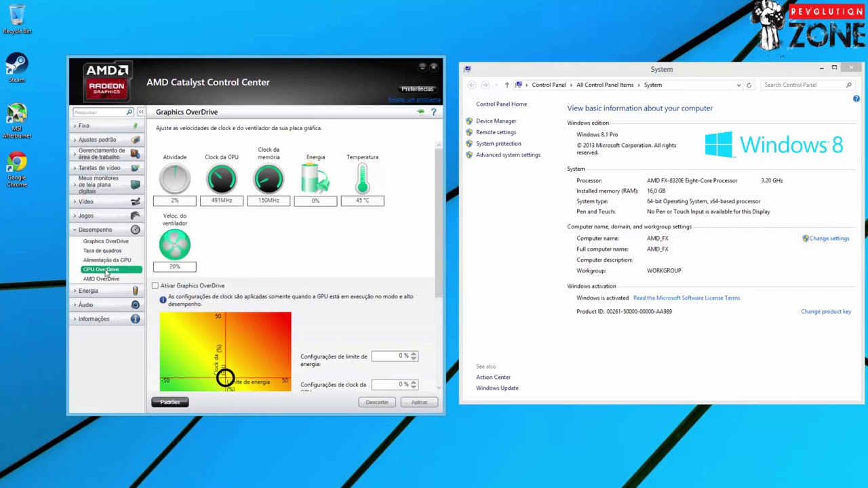The height and width of the screenshot is (488, 868).
Task: Click the Aplicar button
Action: point(419,402)
